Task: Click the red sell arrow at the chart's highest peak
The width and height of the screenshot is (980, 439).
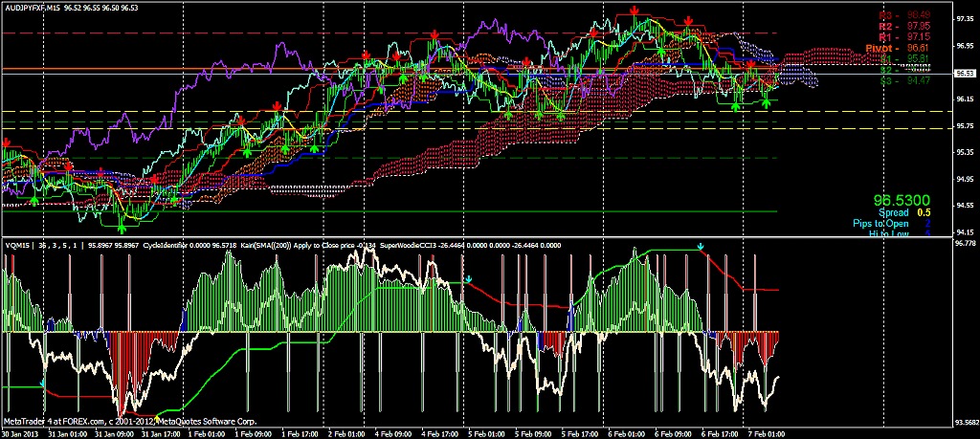Action: coord(635,11)
